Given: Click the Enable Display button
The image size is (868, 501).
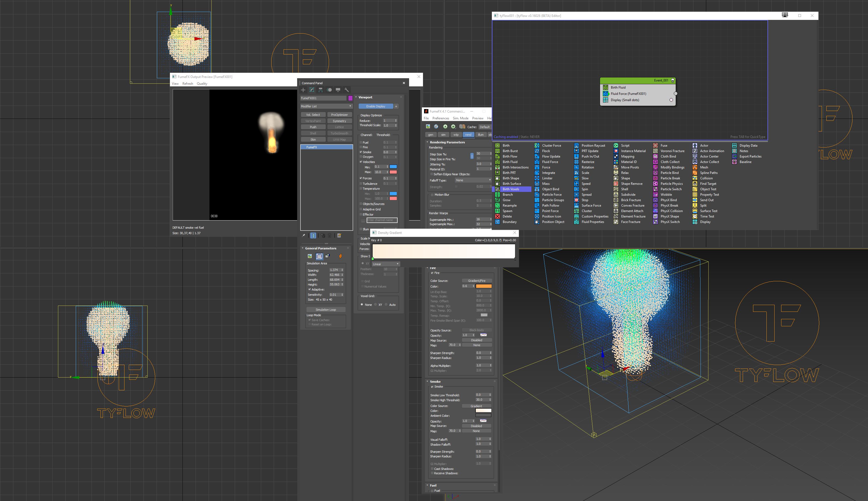Looking at the screenshot, I should click(375, 106).
